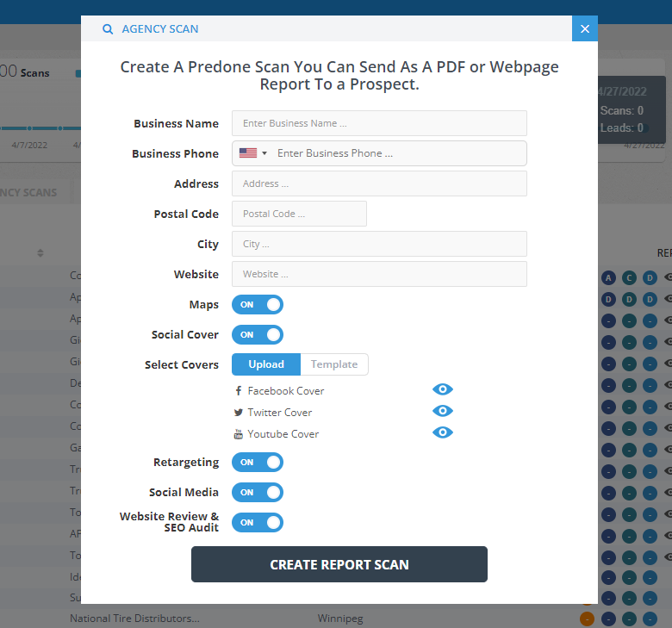
Task: Click the Facebook logo icon
Action: (x=239, y=391)
